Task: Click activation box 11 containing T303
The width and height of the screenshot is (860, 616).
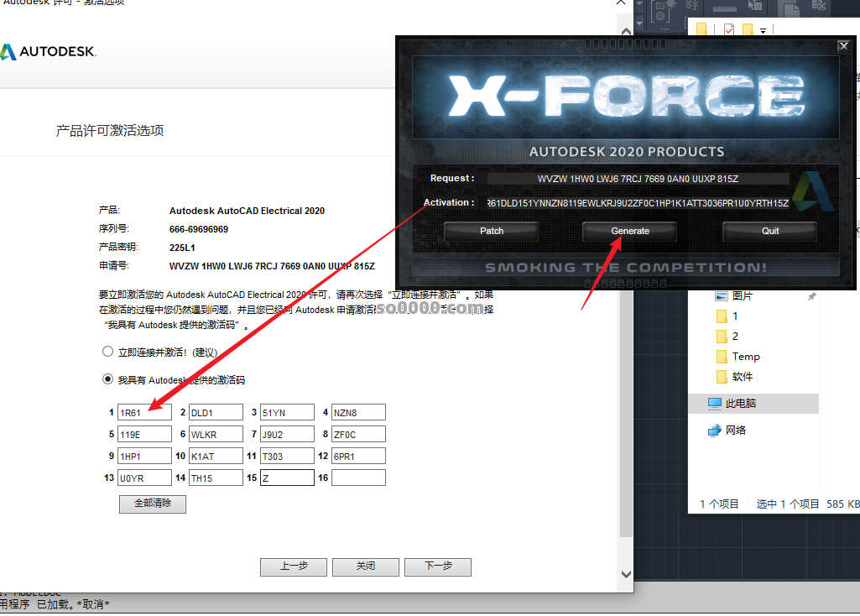Action: point(288,456)
